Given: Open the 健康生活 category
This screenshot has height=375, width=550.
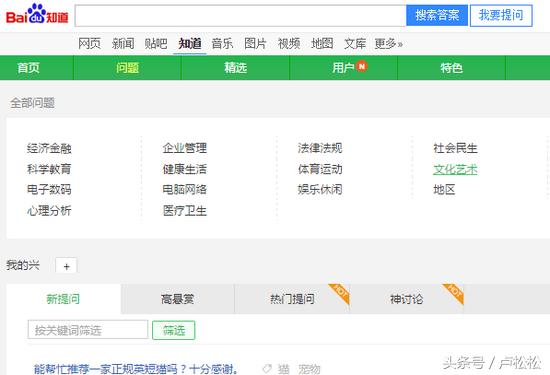Looking at the screenshot, I should pyautogui.click(x=185, y=169).
